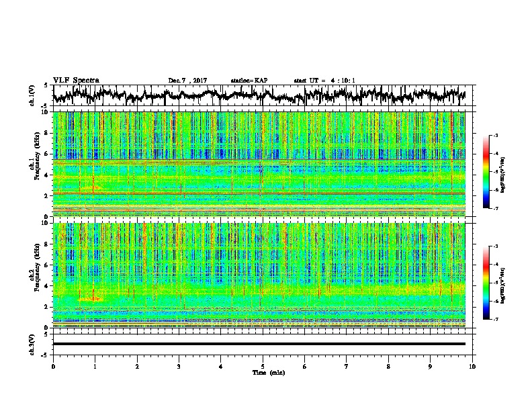This screenshot has height=411, width=532.
Task: Click the "-7" tick on ch.1 colorbar
Action: click(x=496, y=208)
